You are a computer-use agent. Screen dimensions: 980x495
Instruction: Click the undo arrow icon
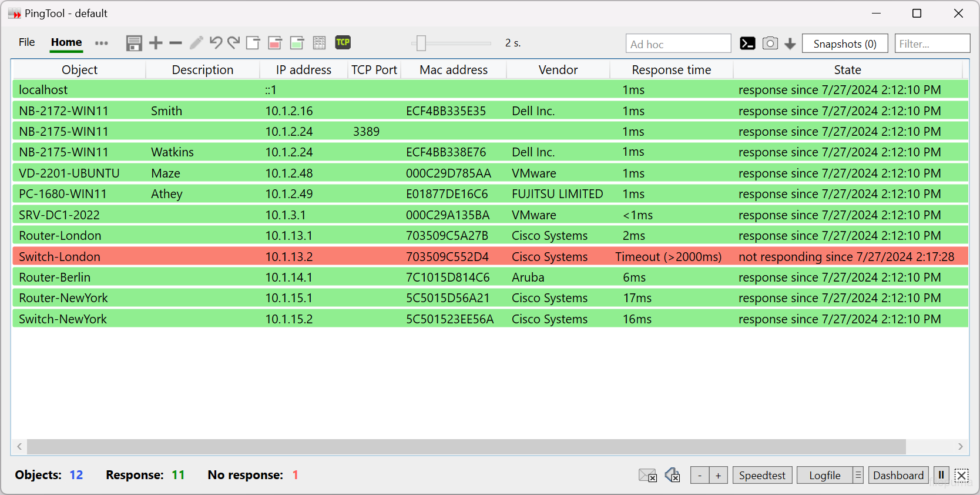click(216, 43)
